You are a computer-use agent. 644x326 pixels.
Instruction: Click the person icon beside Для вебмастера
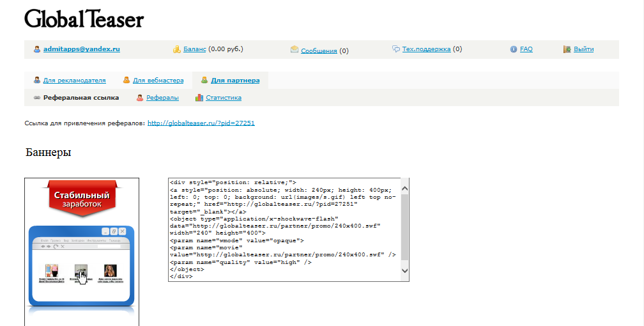126,80
